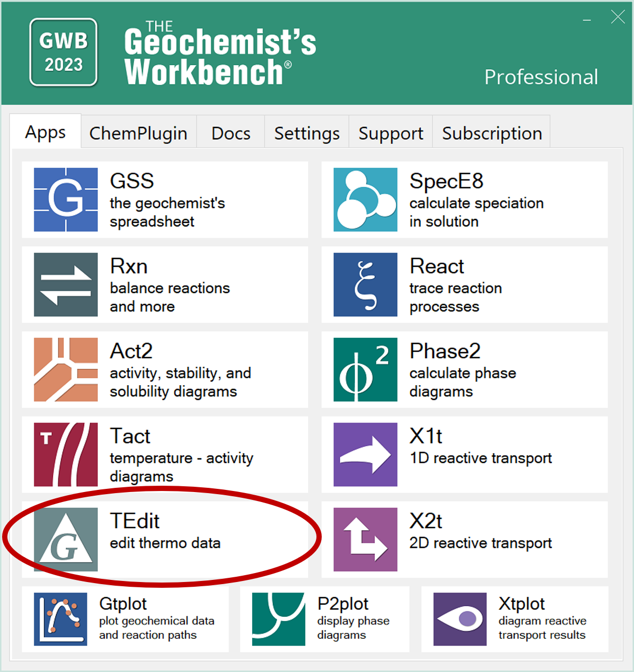Launch Phase2 from its phi icon
Viewport: 634px width, 672px height.
(x=365, y=369)
